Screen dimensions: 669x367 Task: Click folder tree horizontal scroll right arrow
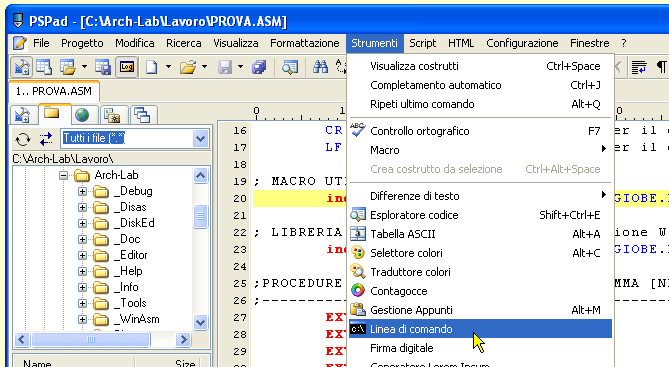183,340
